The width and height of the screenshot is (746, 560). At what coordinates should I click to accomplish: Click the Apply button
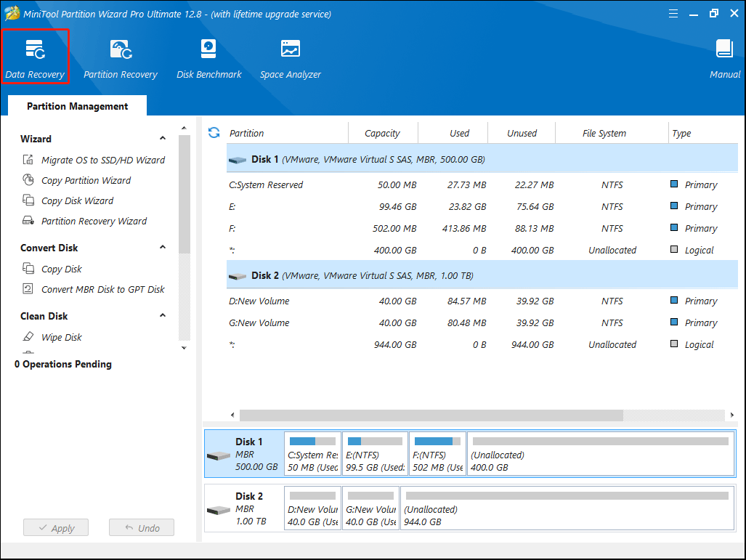(x=56, y=527)
